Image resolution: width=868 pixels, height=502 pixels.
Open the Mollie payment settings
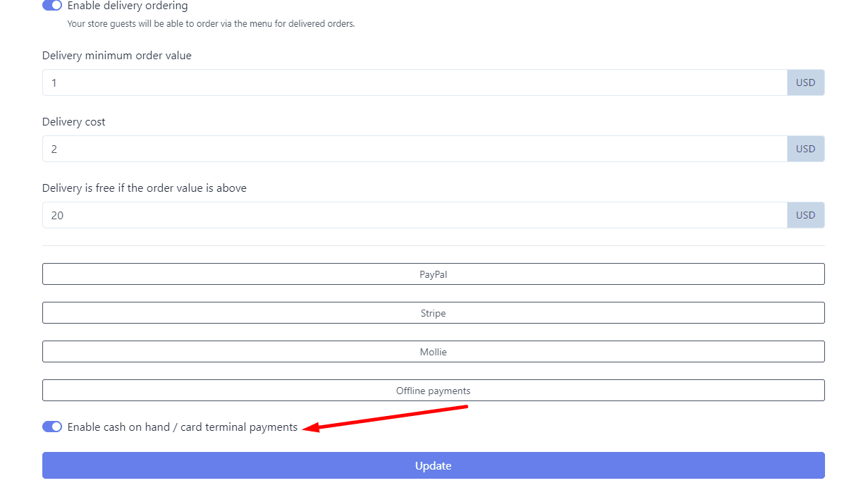point(433,352)
